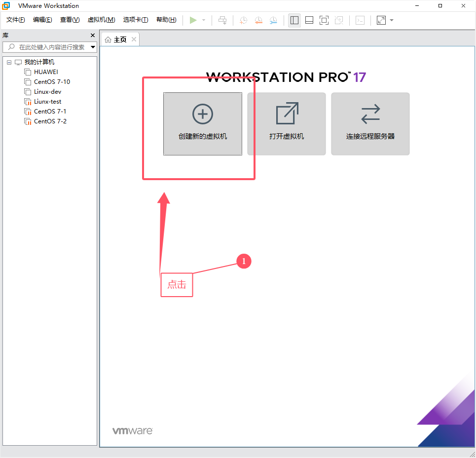Select the CentOS 7-2 virtual machine
This screenshot has height=458, width=476.
point(50,121)
